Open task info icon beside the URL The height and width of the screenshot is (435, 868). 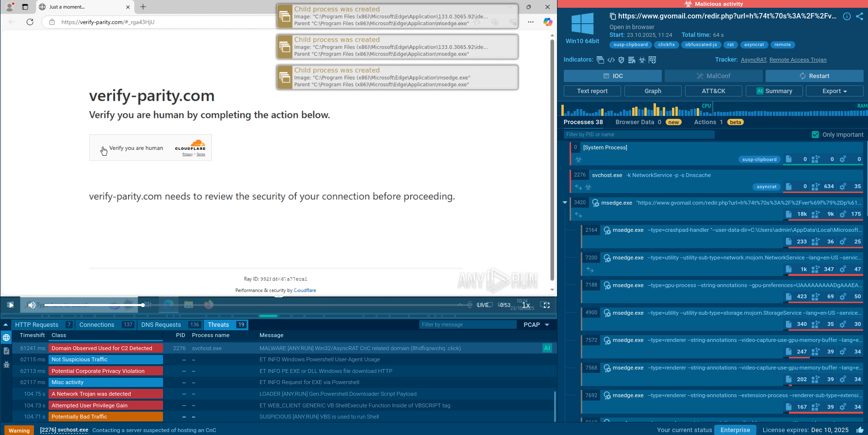tap(847, 16)
